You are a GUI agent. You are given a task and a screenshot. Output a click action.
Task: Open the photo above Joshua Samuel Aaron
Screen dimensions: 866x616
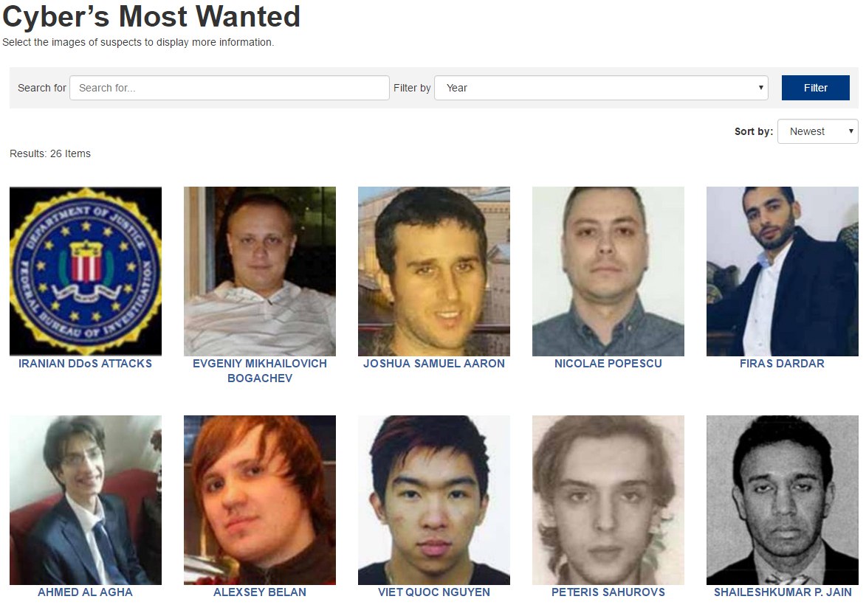[x=434, y=271]
